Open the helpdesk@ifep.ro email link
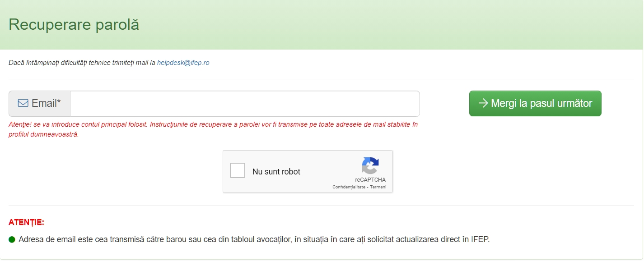Image resolution: width=644 pixels, height=261 pixels. (x=183, y=63)
